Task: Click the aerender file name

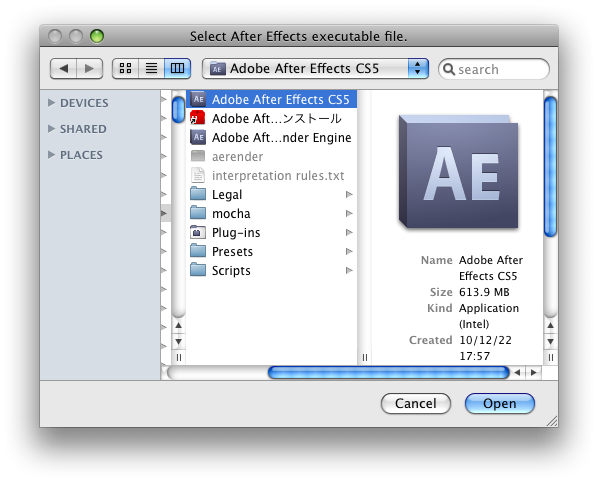Action: [237, 157]
